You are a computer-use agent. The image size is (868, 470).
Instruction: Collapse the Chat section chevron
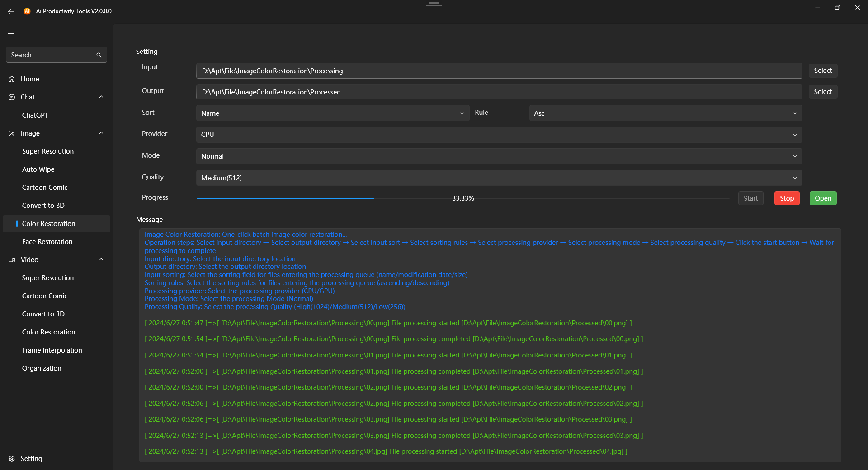(x=101, y=97)
